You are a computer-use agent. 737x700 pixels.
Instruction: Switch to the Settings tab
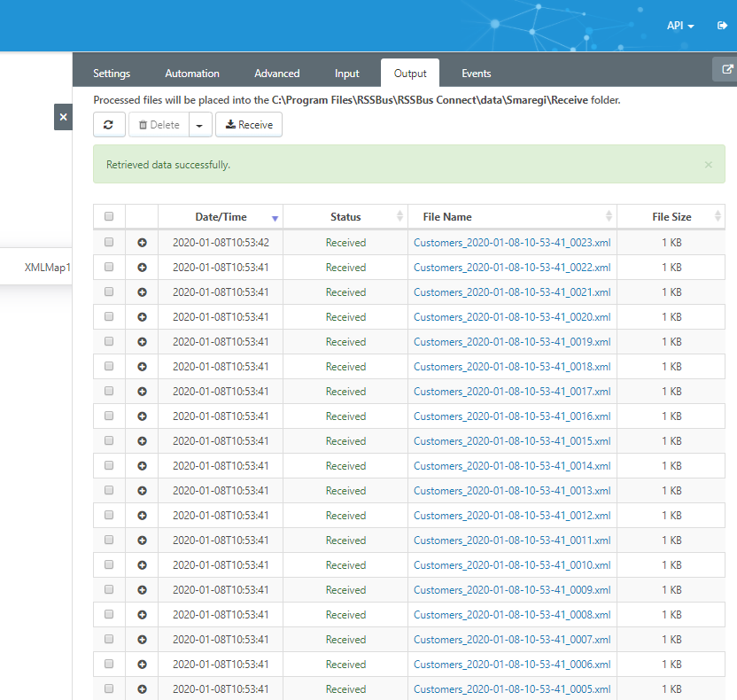point(112,74)
